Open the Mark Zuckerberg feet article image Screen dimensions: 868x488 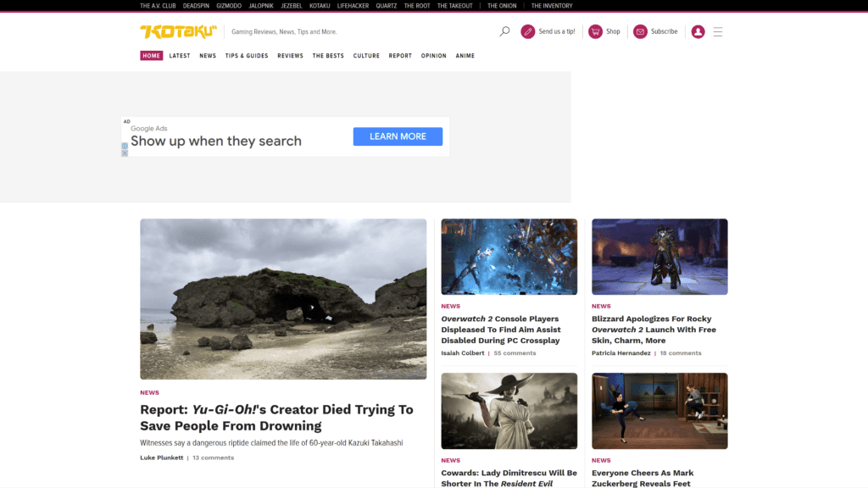click(659, 411)
